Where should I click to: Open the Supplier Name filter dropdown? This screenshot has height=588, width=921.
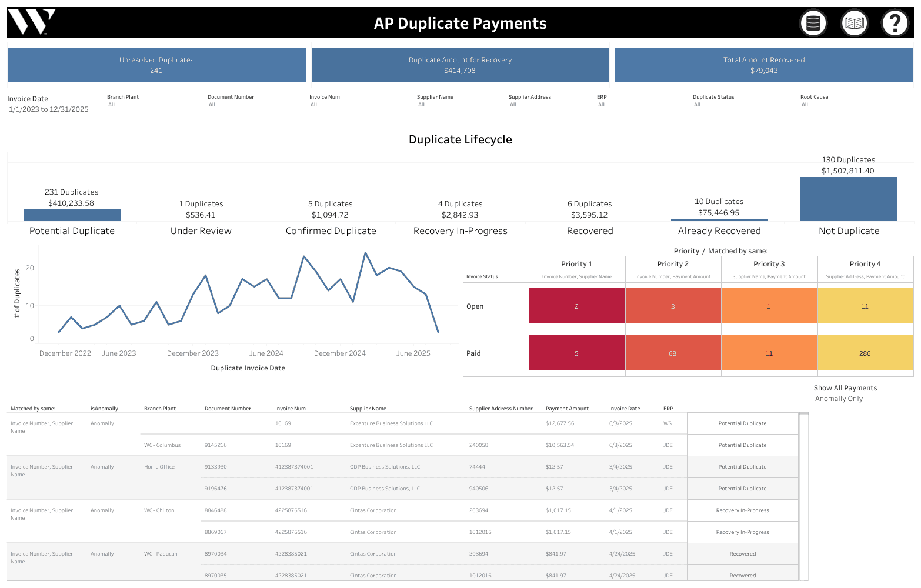435,105
